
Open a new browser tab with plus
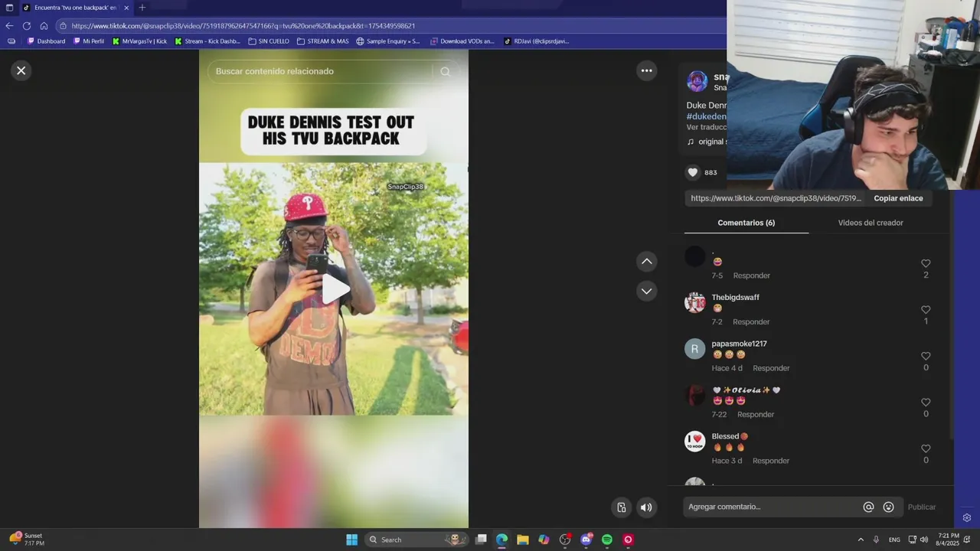(x=142, y=8)
